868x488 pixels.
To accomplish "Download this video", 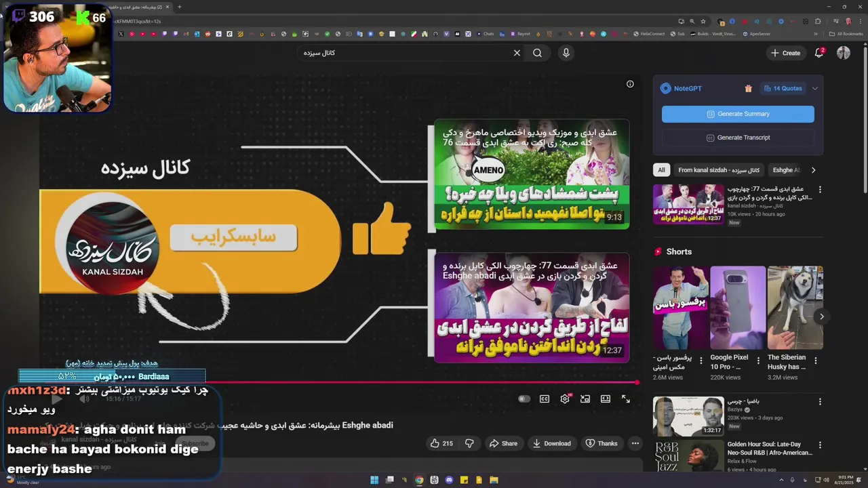I will pyautogui.click(x=551, y=443).
